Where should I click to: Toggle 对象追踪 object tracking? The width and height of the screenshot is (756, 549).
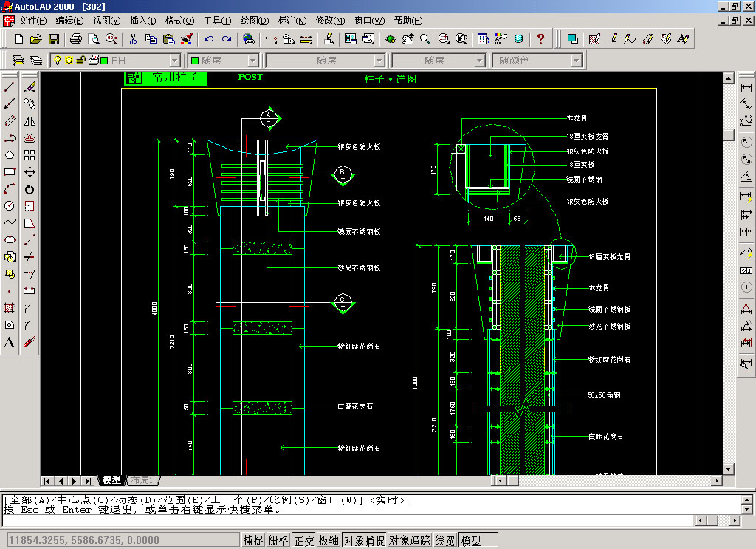click(409, 540)
